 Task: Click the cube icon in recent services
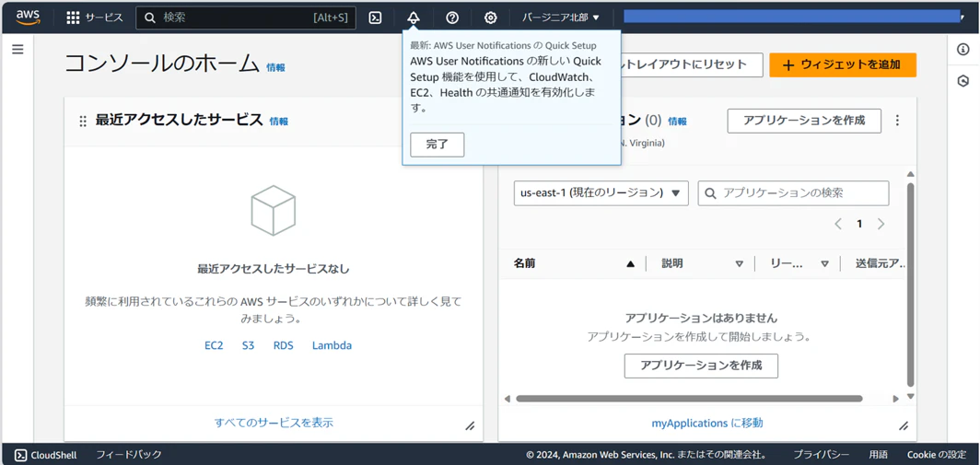coord(274,210)
